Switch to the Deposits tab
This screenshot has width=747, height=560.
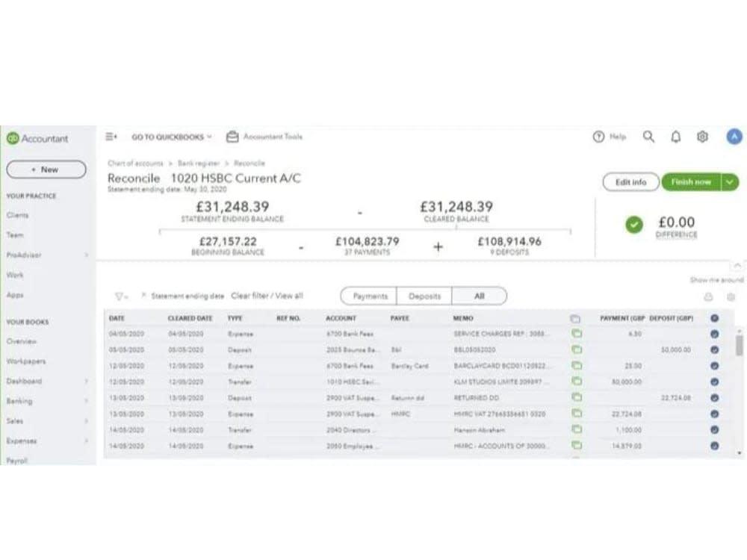pyautogui.click(x=424, y=296)
